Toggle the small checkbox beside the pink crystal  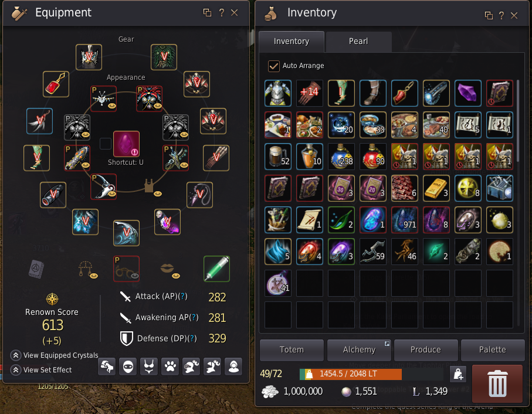pos(106,144)
